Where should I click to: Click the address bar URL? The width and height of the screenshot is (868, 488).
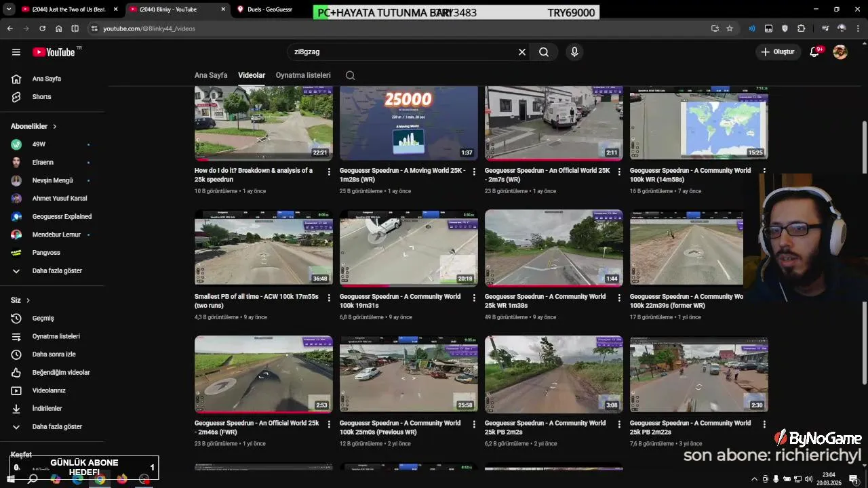click(149, 28)
